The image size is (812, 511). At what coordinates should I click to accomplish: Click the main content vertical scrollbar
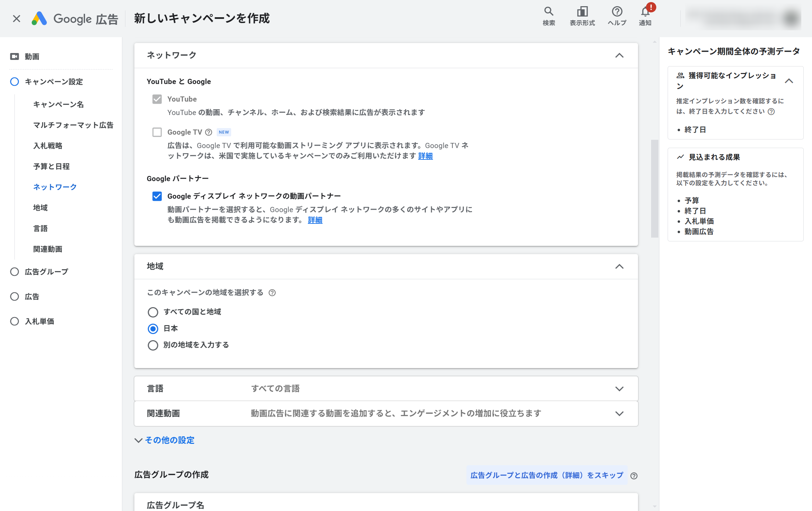coord(655,188)
